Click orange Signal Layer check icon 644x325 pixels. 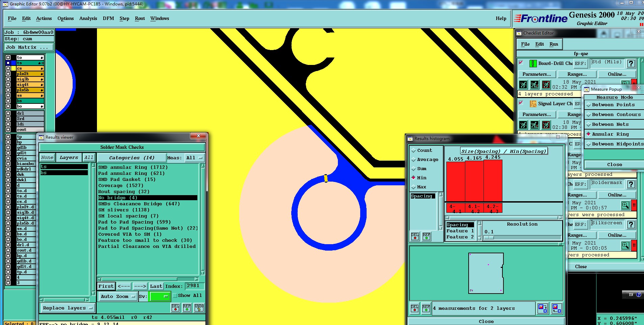(533, 103)
